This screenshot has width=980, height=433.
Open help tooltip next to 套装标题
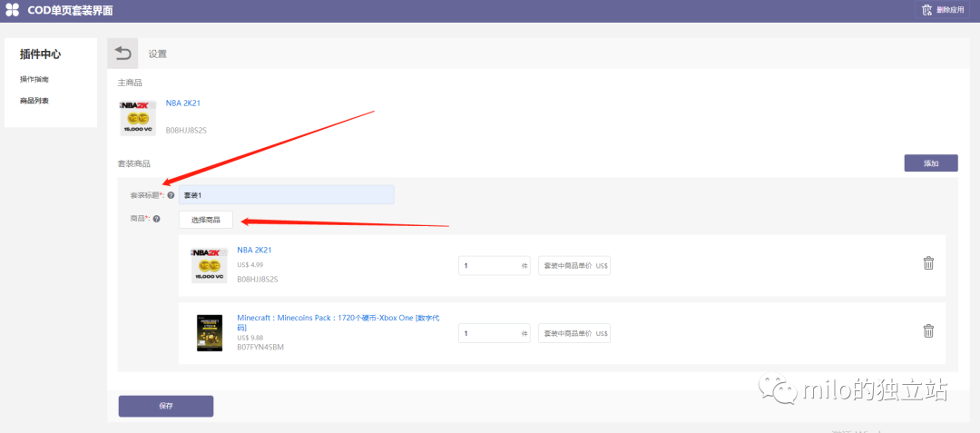171,195
